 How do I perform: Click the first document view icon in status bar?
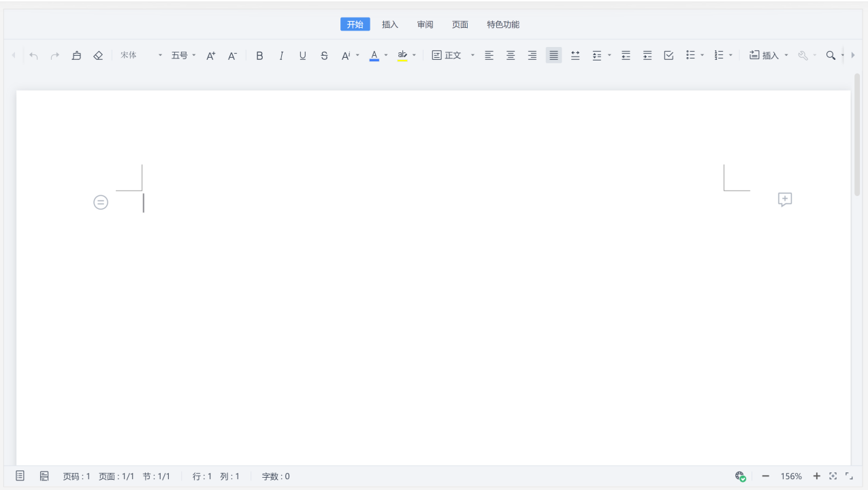pyautogui.click(x=20, y=476)
